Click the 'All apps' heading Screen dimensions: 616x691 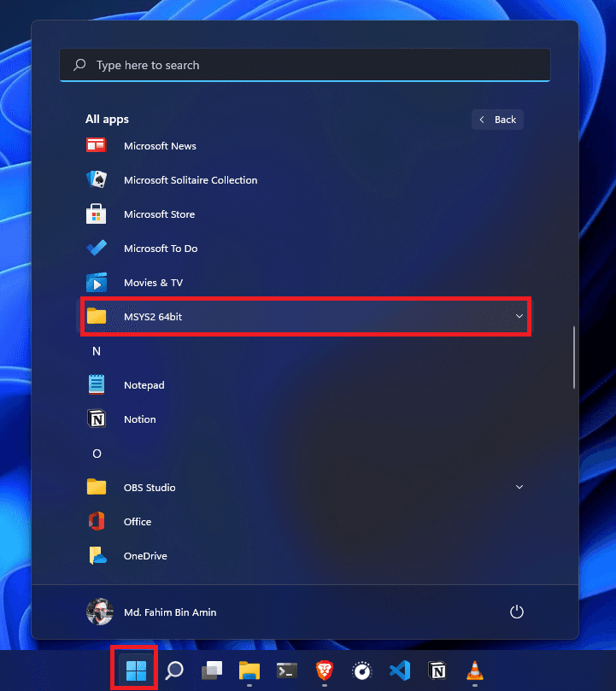107,119
